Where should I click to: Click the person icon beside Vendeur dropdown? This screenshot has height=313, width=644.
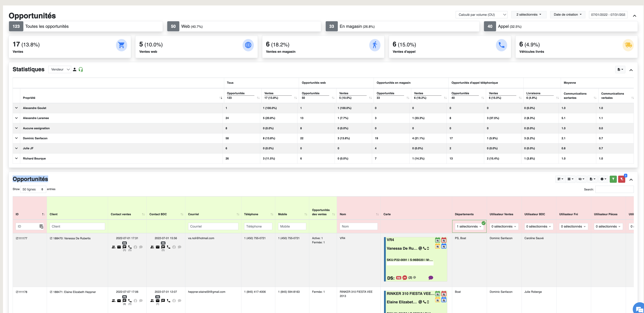[74, 70]
